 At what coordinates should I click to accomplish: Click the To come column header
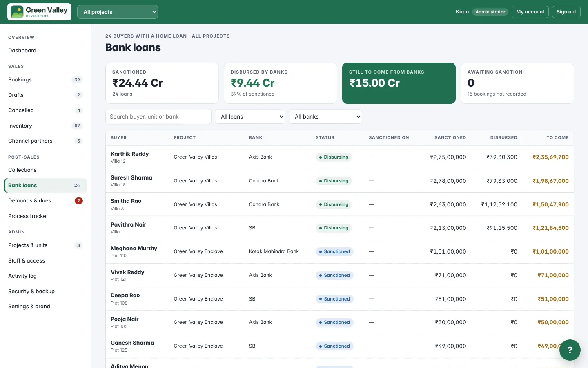[x=557, y=138]
